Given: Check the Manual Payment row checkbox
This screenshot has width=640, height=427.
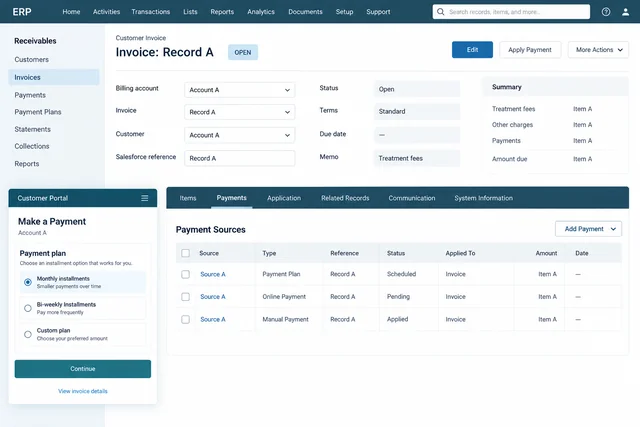Looking at the screenshot, I should coord(185,319).
